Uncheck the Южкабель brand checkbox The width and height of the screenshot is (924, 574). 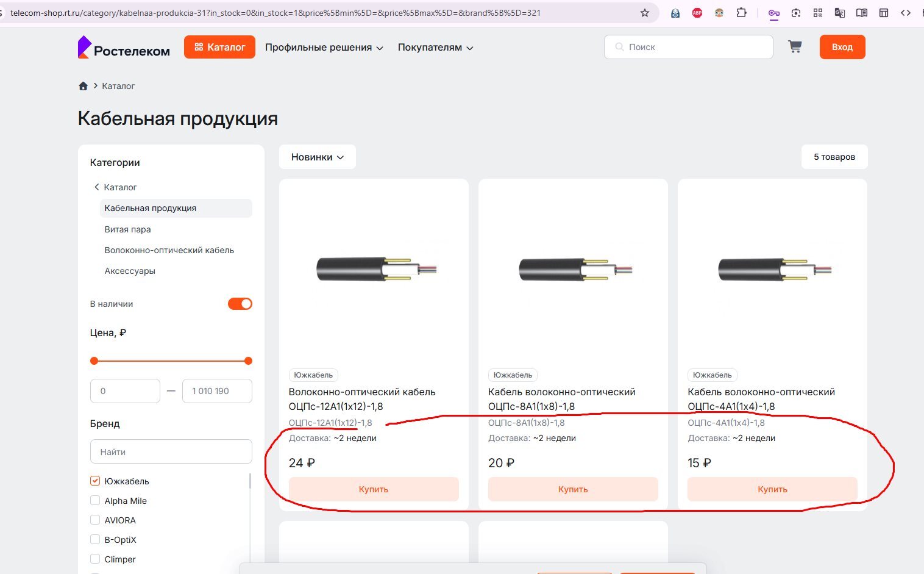click(x=95, y=481)
